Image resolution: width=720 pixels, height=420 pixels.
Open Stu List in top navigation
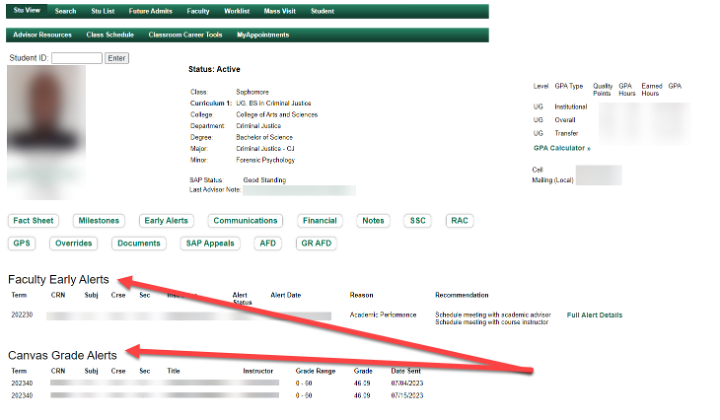pos(104,11)
